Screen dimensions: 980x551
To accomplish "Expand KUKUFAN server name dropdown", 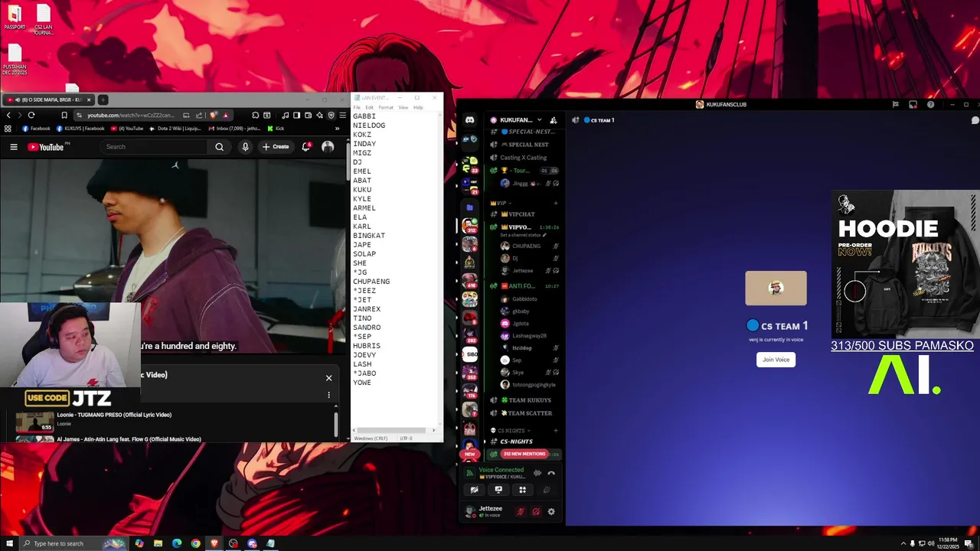I will click(x=540, y=120).
